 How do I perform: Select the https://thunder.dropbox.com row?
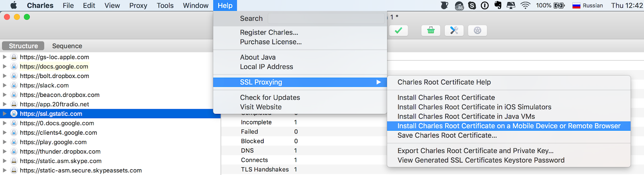(x=110, y=152)
